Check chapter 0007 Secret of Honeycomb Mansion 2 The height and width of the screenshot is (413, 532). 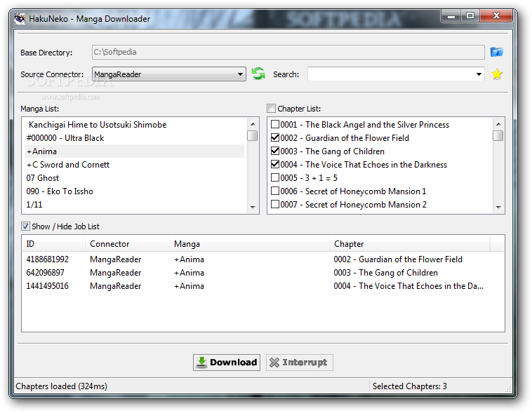coord(275,205)
